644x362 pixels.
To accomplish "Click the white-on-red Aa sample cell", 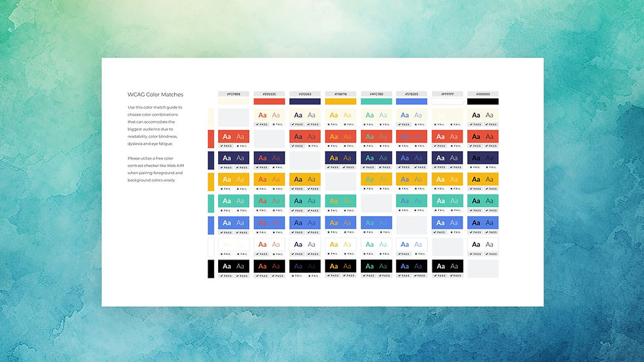I will click(x=448, y=136).
